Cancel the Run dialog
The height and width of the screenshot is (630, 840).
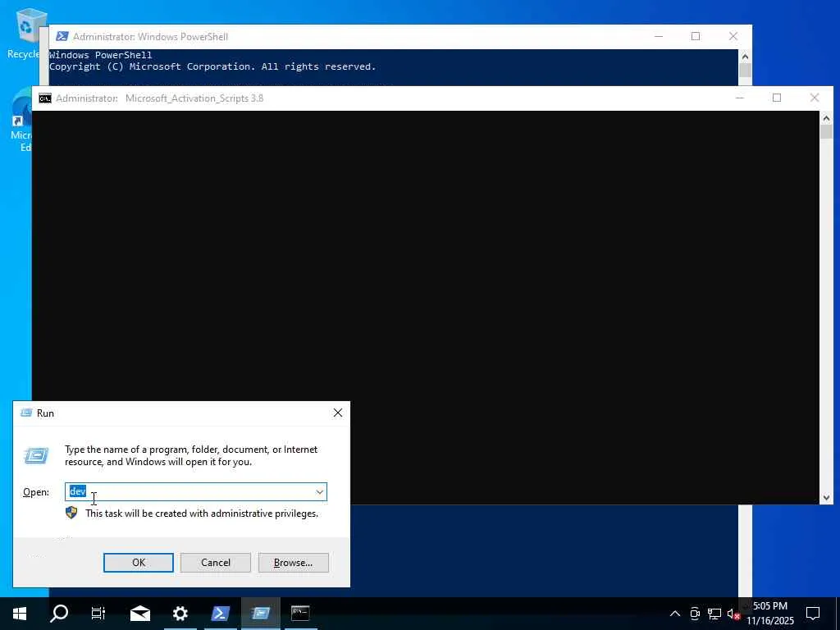coord(216,563)
